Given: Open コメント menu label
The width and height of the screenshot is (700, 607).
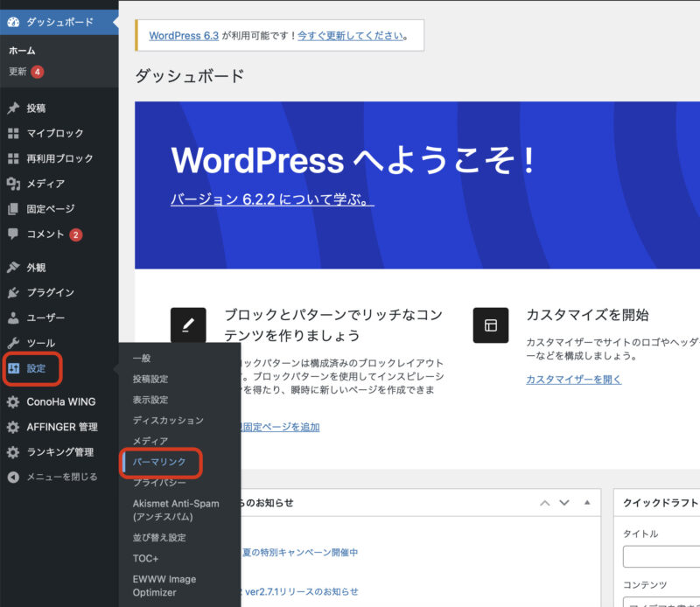Looking at the screenshot, I should click(45, 234).
